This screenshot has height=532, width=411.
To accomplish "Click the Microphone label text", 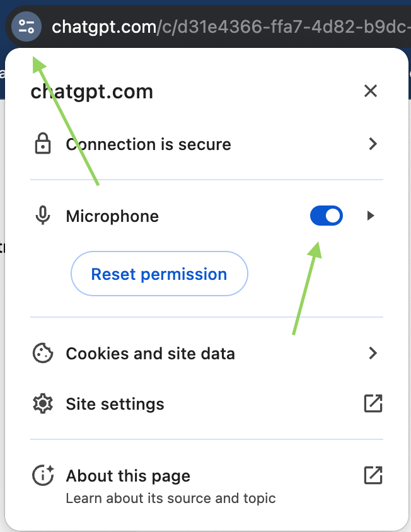I will tap(112, 216).
